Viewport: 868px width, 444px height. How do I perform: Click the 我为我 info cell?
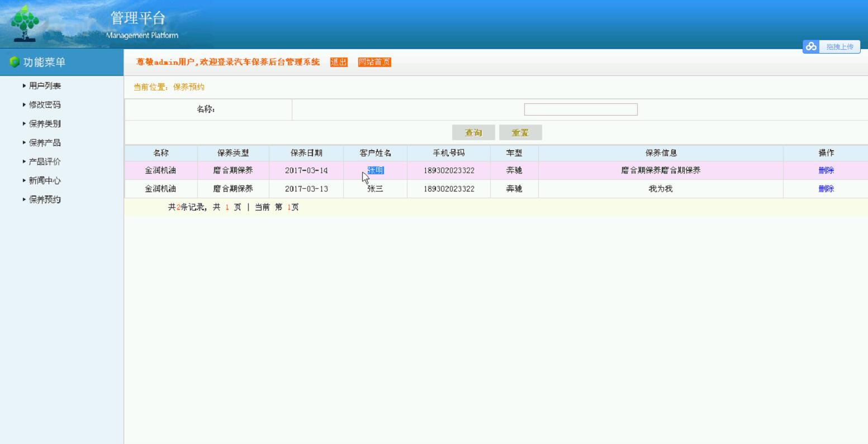661,189
